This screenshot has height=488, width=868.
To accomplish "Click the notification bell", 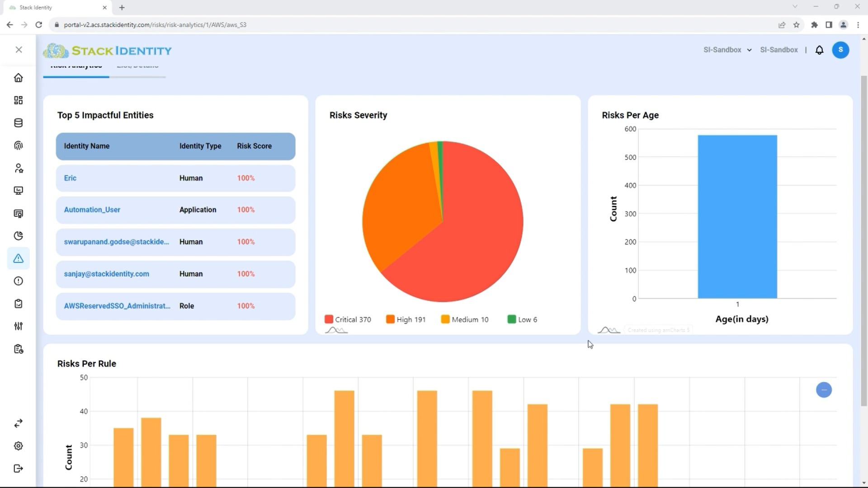I will 820,50.
